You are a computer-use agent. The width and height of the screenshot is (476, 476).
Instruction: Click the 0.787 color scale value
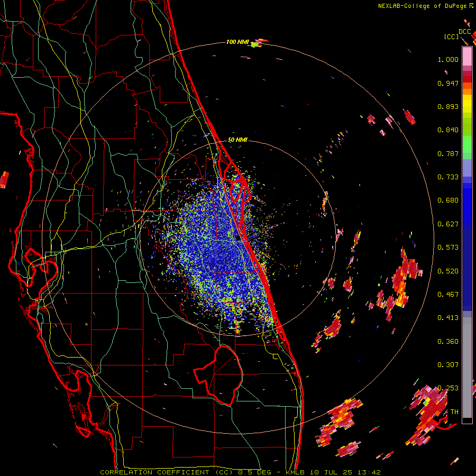(x=448, y=153)
